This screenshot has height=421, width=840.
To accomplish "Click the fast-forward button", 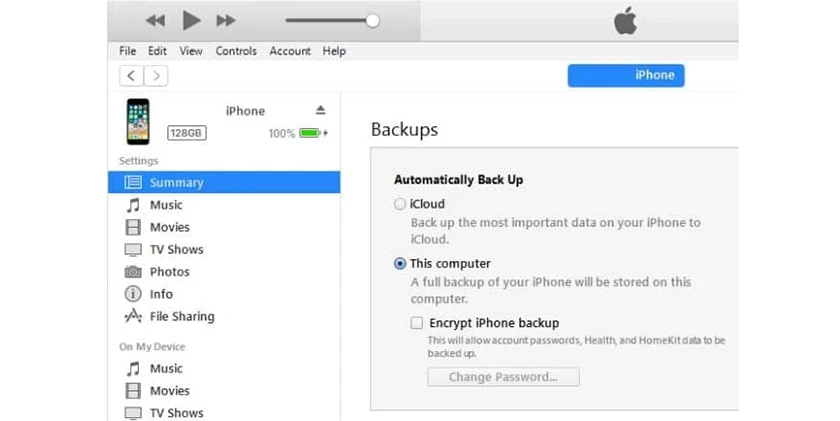I will [226, 20].
